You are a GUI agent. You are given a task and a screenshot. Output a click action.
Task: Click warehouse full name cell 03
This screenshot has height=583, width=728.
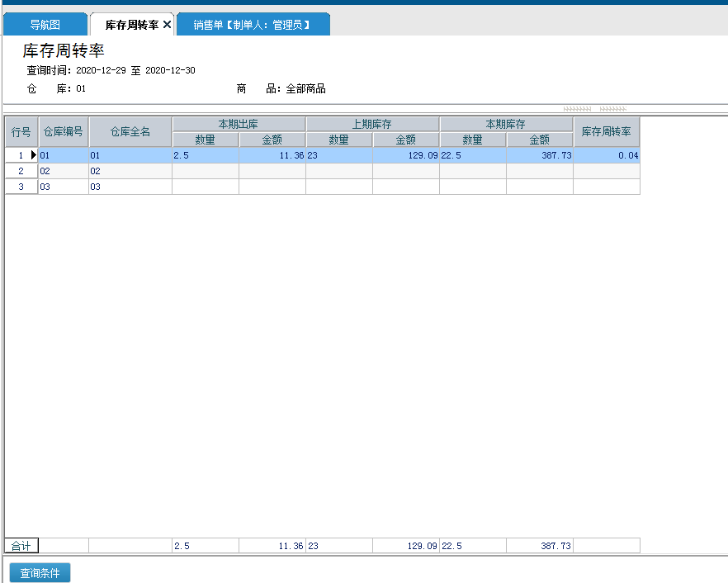130,187
